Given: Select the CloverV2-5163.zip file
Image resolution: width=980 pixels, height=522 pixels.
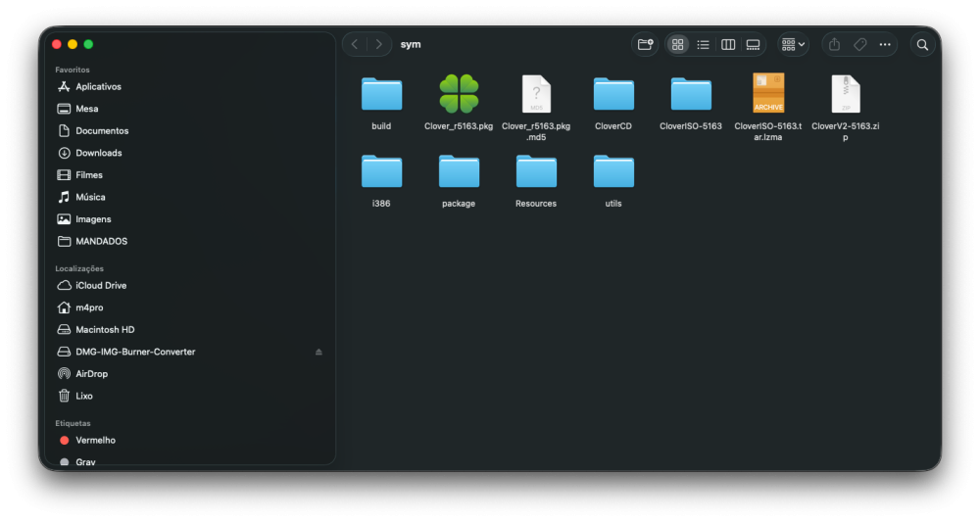Looking at the screenshot, I should click(x=846, y=94).
